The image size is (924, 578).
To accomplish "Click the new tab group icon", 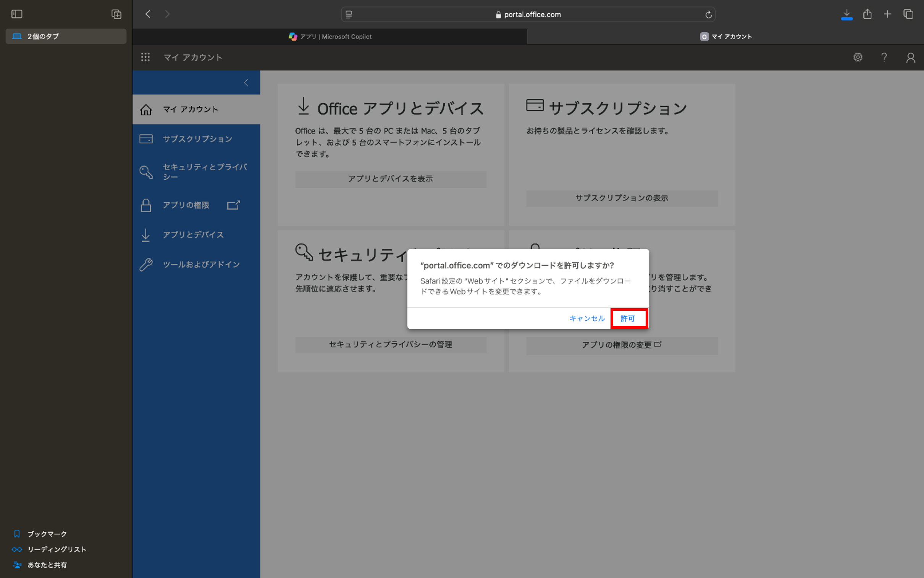I will click(116, 14).
